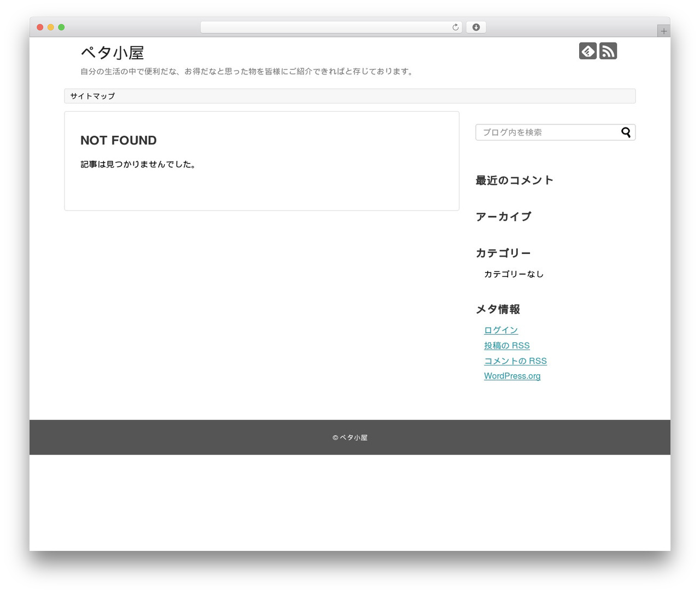Click the メタ情報 heading
This screenshot has width=700, height=593.
(498, 309)
